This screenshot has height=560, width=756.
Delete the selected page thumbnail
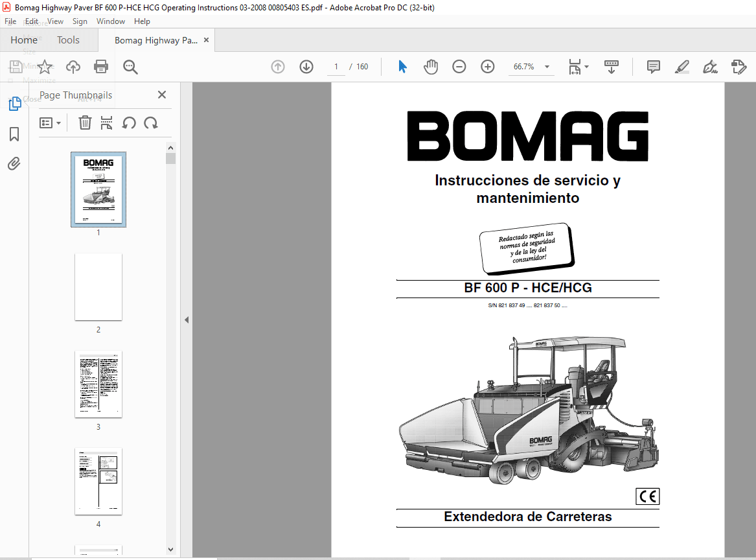[85, 122]
